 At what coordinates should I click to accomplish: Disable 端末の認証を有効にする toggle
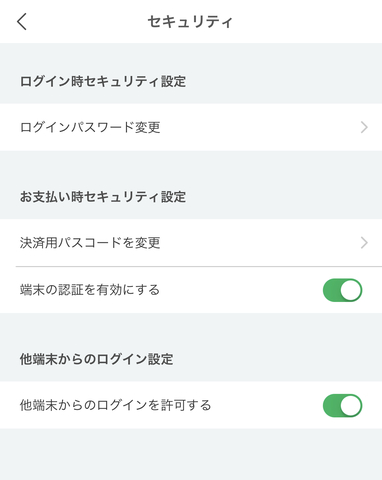point(343,290)
